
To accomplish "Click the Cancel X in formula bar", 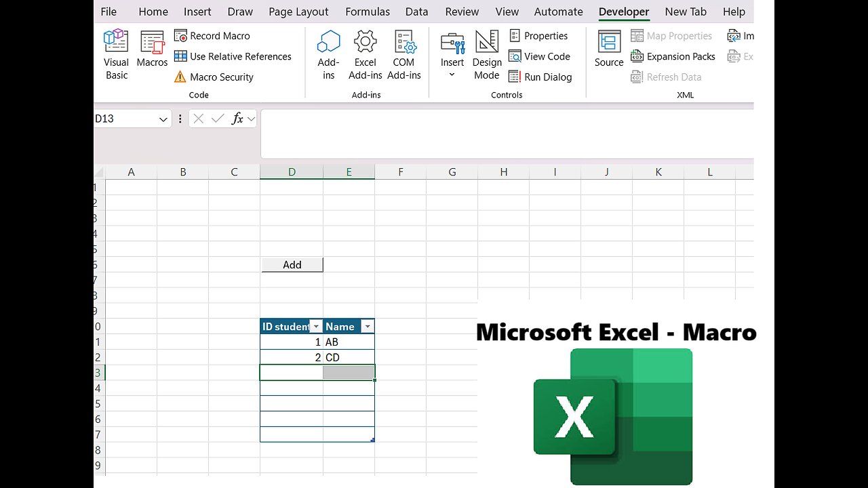I will click(198, 119).
